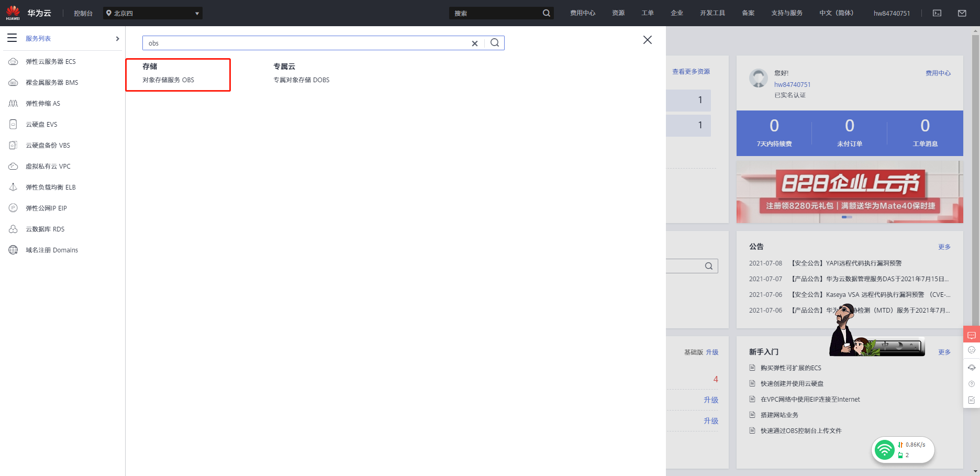This screenshot has height=476, width=980.
Task: Open the Kaseya VSA security announcement
Action: click(x=870, y=295)
